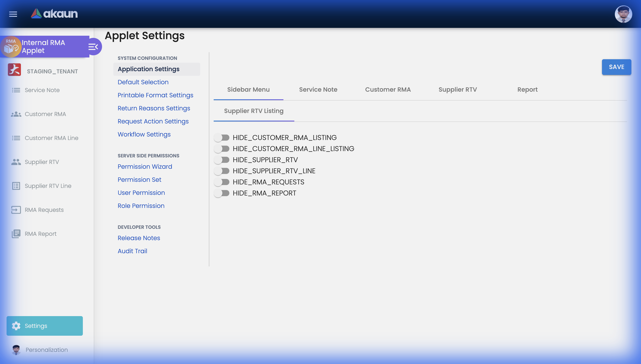Open the Report settings tab

coord(527,89)
